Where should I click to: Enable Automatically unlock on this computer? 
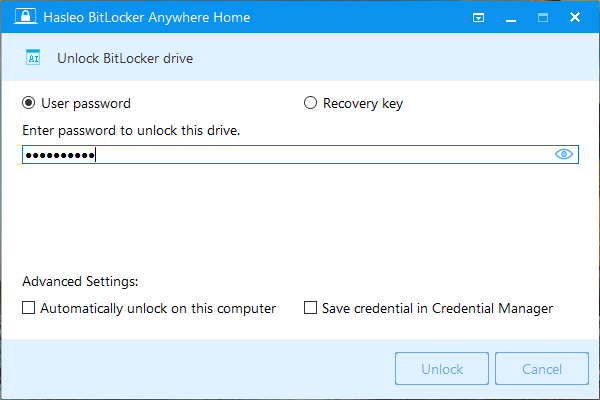coord(29,308)
